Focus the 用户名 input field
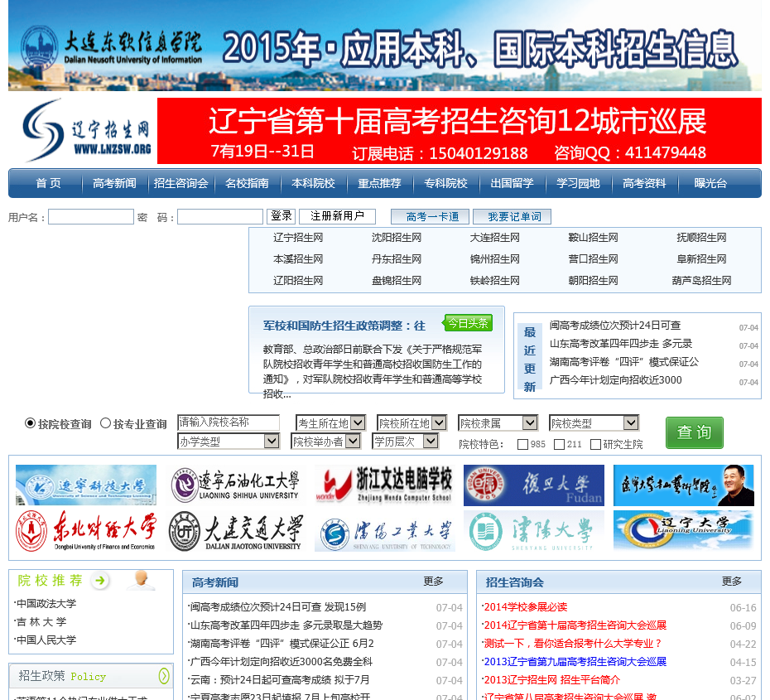 click(x=91, y=217)
